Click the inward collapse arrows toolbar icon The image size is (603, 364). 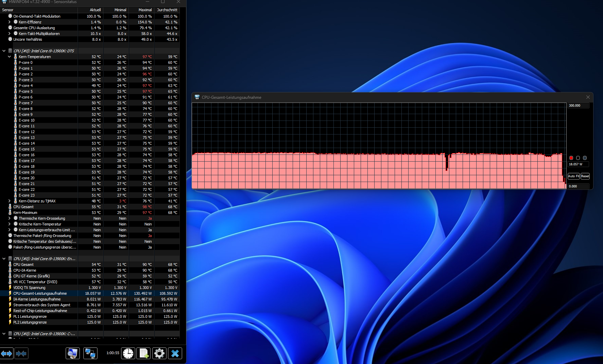coord(21,353)
